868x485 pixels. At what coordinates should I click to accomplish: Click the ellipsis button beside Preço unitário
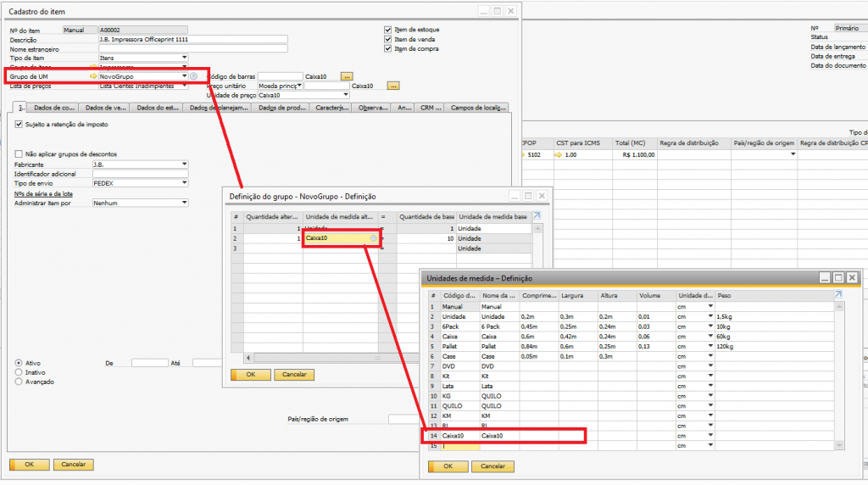click(392, 86)
